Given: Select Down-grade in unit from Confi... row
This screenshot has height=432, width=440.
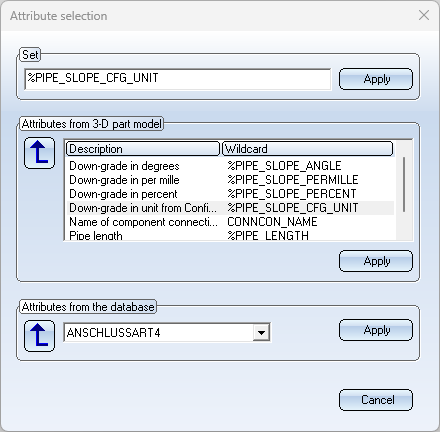Looking at the screenshot, I should click(230, 208).
